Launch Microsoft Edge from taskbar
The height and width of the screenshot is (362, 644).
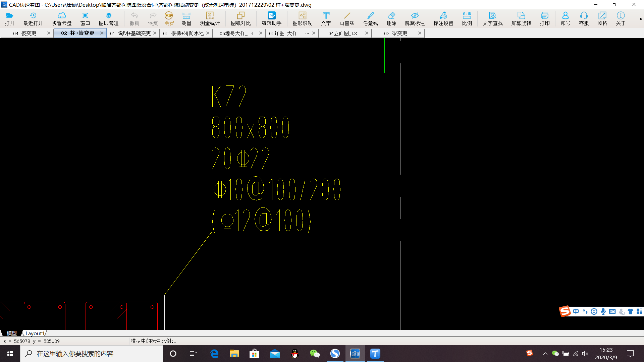214,354
